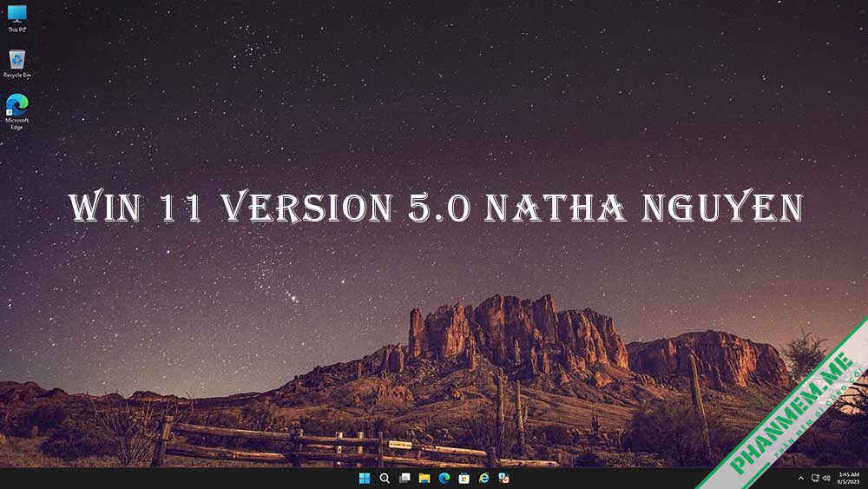Select the This PC desktop icon
The height and width of the screenshot is (489, 868).
16,18
